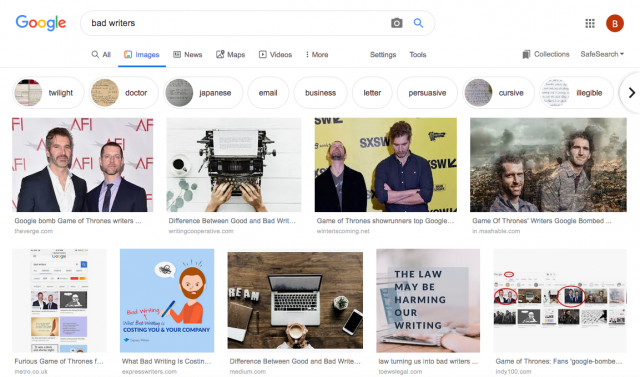The image size is (640, 377).
Task: Open the Bad Writing cartoon illustration
Action: coord(167,301)
